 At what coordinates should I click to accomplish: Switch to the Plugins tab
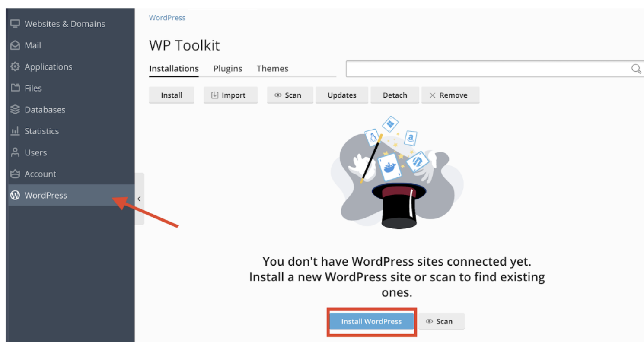pyautogui.click(x=228, y=69)
